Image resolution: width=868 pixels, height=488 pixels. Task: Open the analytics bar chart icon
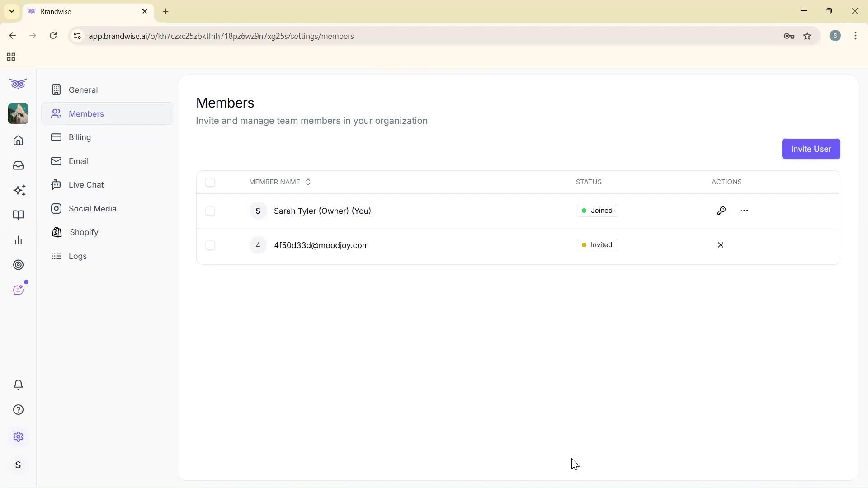(18, 240)
